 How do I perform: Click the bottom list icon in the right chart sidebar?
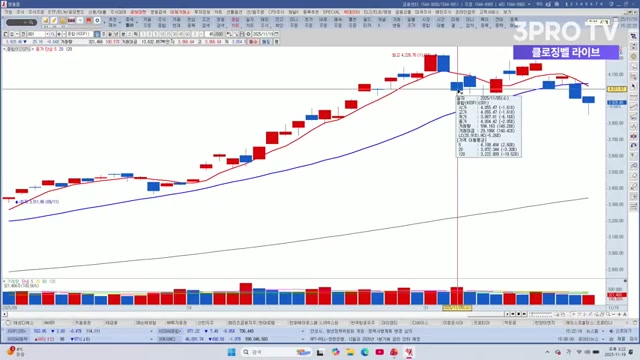point(633,207)
